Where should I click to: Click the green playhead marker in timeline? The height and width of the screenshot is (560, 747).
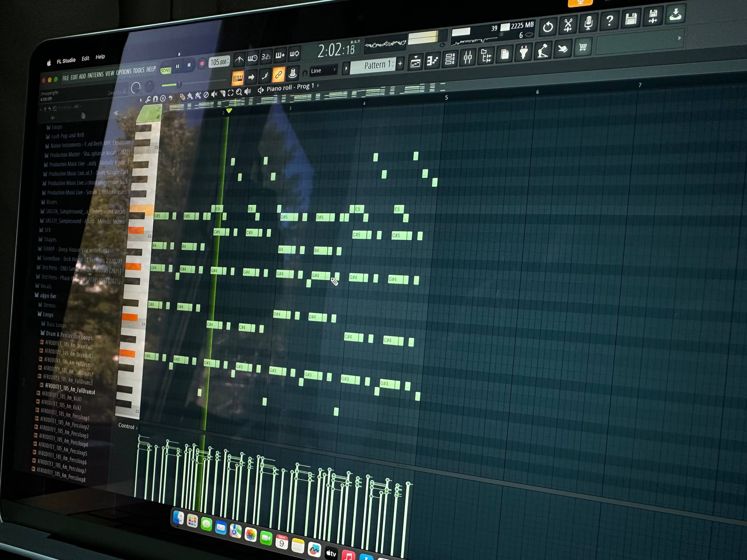point(229,111)
